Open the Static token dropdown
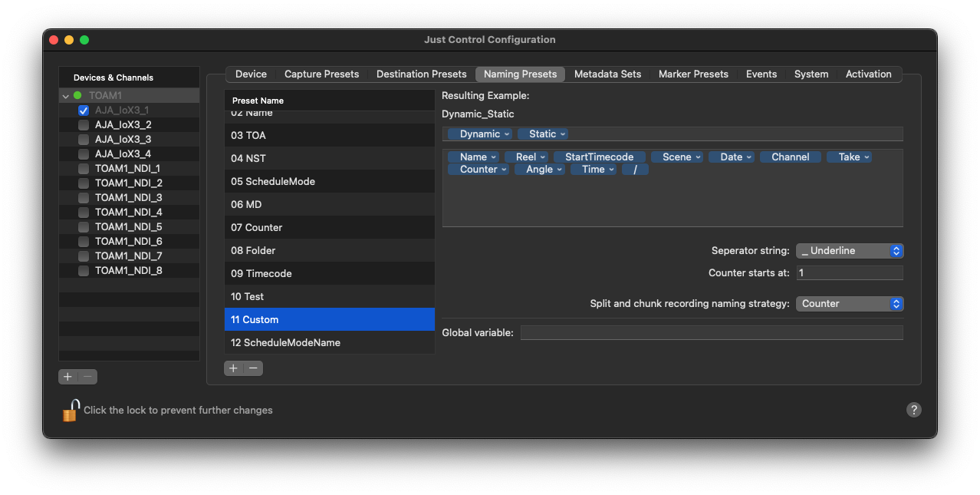Image resolution: width=980 pixels, height=495 pixels. point(543,134)
